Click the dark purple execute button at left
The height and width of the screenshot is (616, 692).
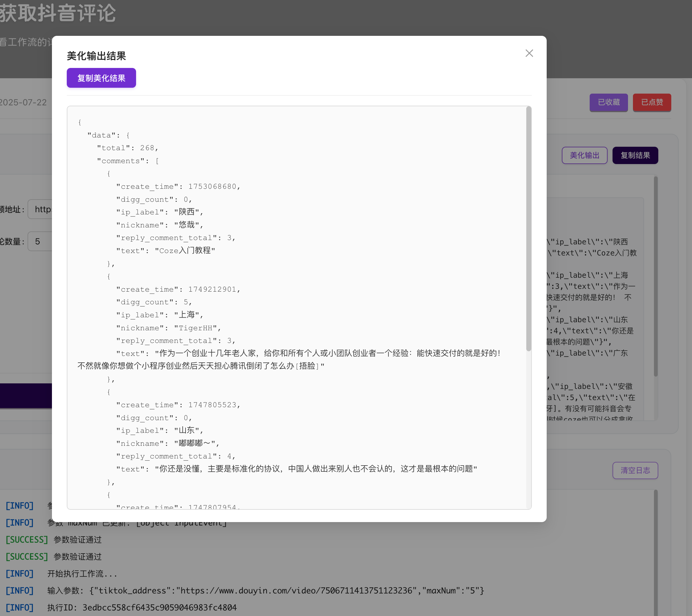click(x=26, y=395)
